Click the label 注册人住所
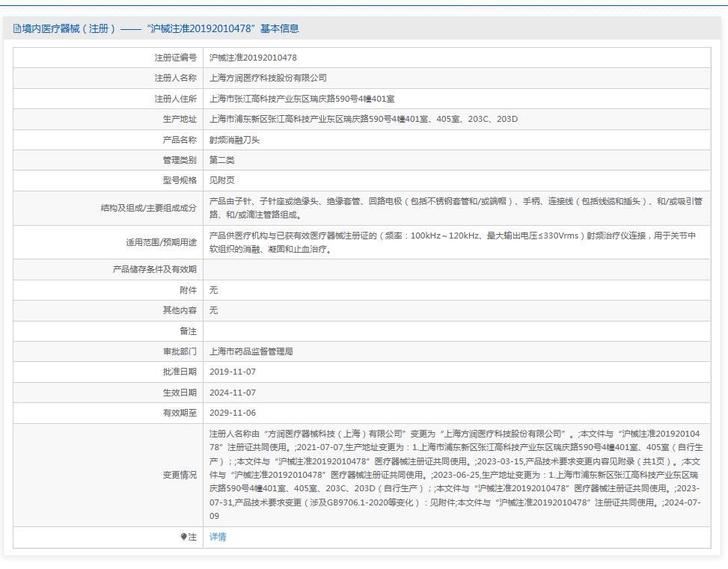Image resolution: width=728 pixels, height=569 pixels. click(176, 99)
